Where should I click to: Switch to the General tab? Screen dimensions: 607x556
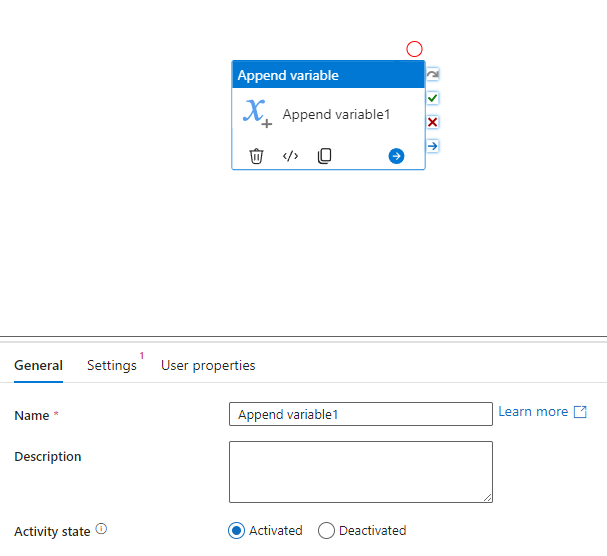[38, 365]
